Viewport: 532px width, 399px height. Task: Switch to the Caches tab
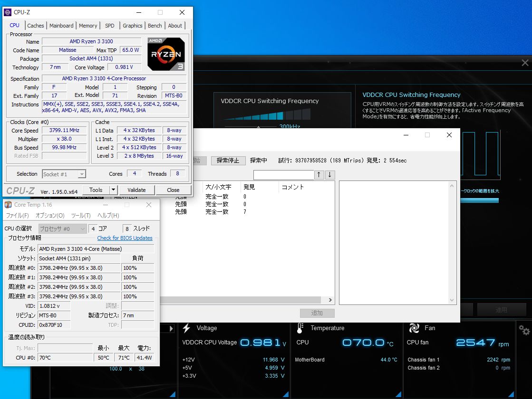tap(36, 26)
